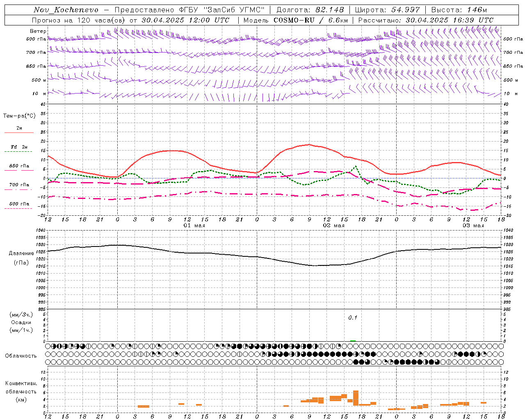Click the (мм/1ч.) precipitation unit label

[x=21, y=330]
